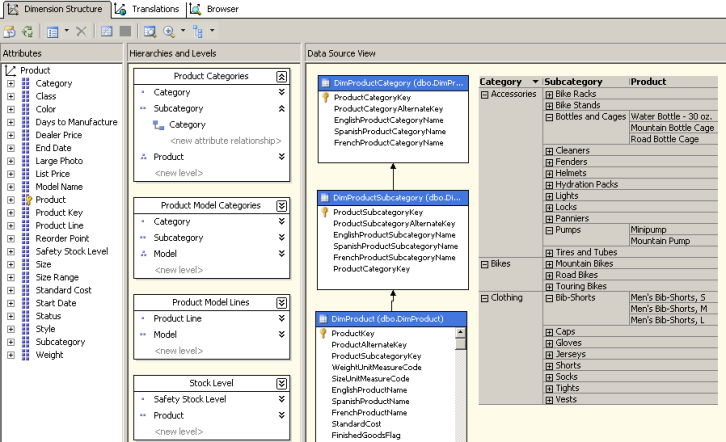Click the View Attributes as List icon

53,31
